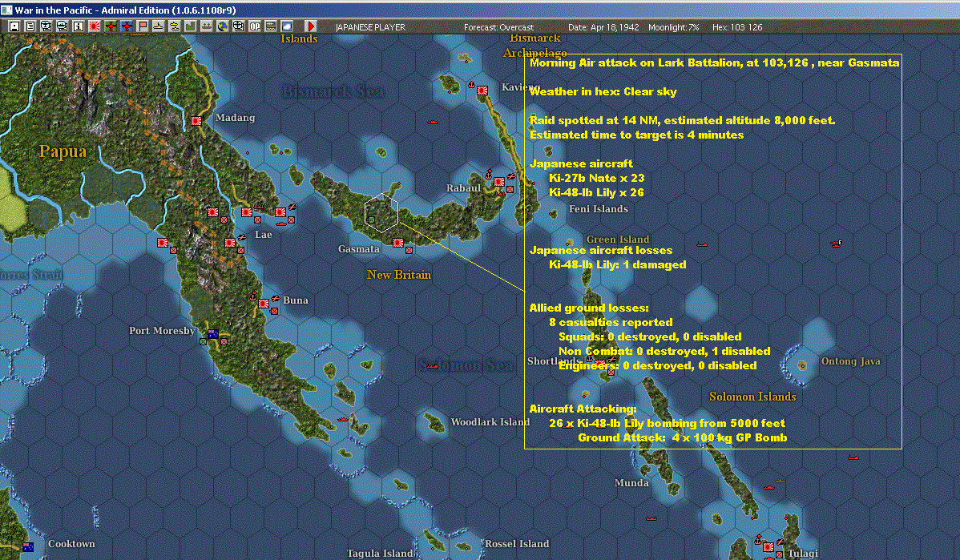Select the Japanese base flag at Kavieng
This screenshot has height=560, width=960.
point(482,91)
